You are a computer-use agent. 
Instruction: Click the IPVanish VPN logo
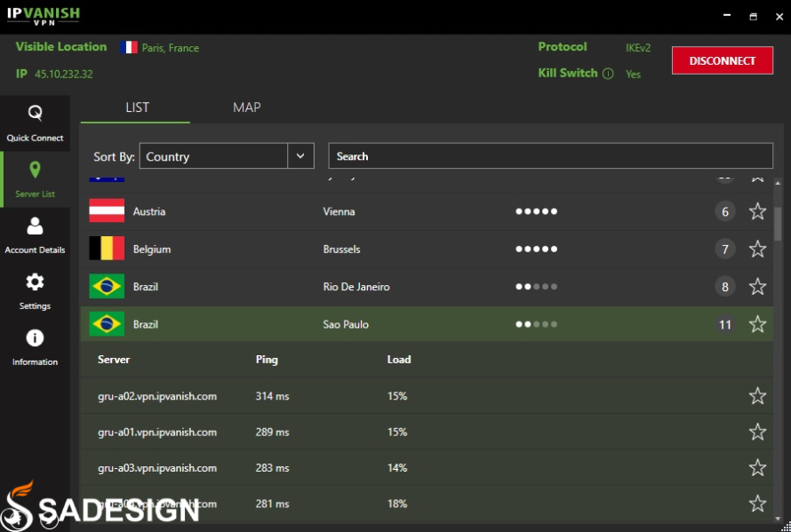pos(44,17)
